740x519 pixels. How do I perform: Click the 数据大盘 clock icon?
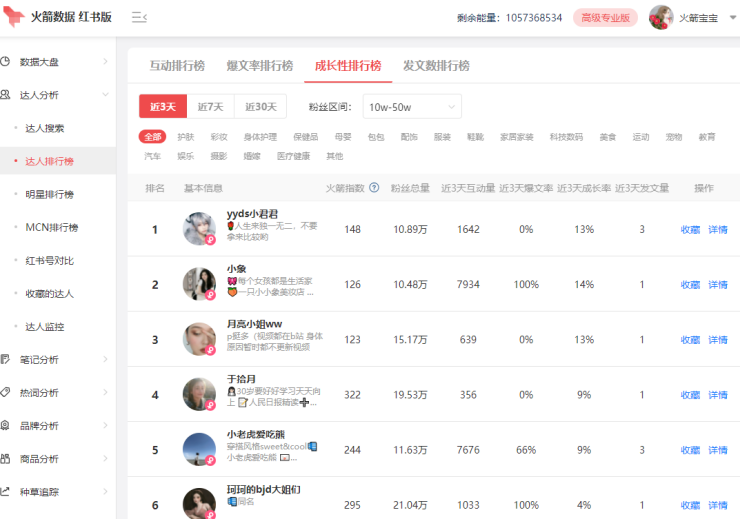[x=5, y=61]
